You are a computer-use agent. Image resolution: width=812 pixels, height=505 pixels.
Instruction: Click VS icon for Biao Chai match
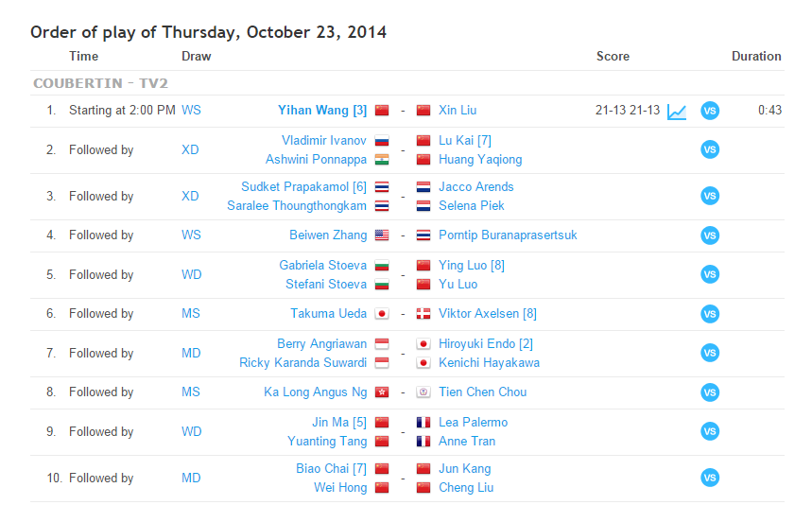coord(710,479)
